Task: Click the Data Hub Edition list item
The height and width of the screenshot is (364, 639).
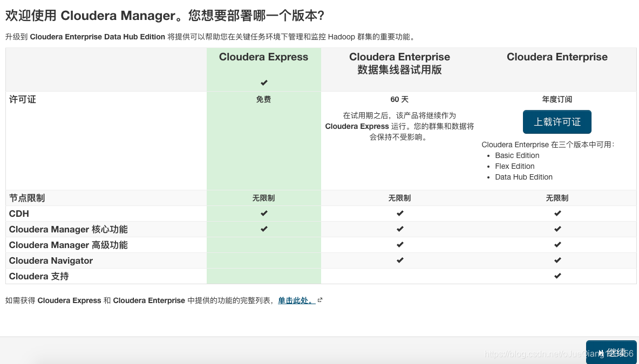Action: (524, 177)
